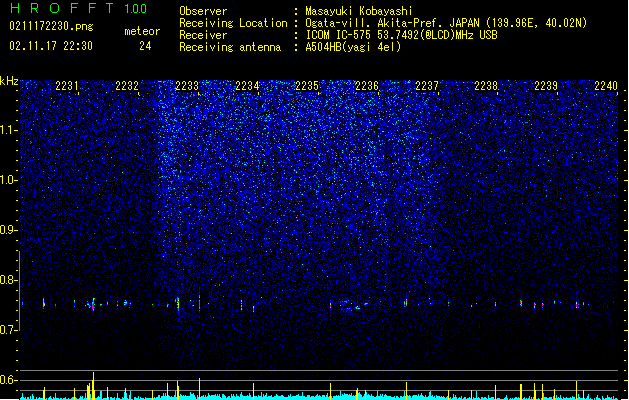Click the 2240 time marker
The height and width of the screenshot is (400, 629).
pos(606,86)
